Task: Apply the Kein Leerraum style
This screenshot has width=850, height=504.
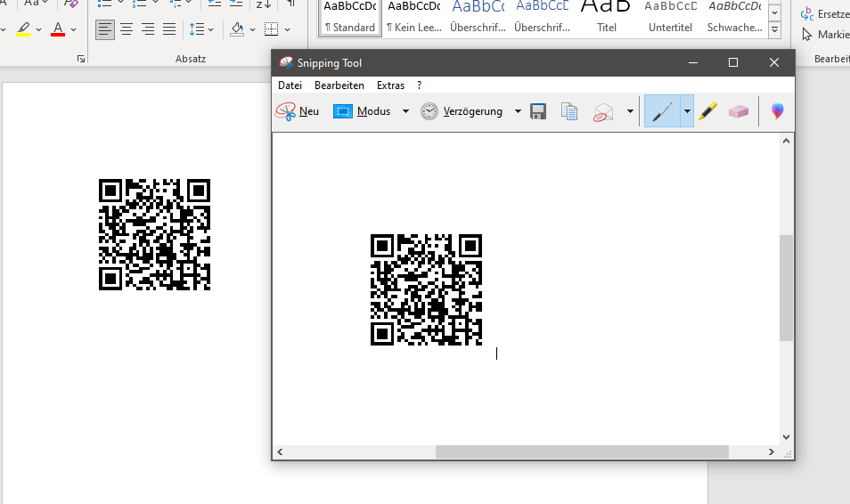Action: [x=414, y=17]
